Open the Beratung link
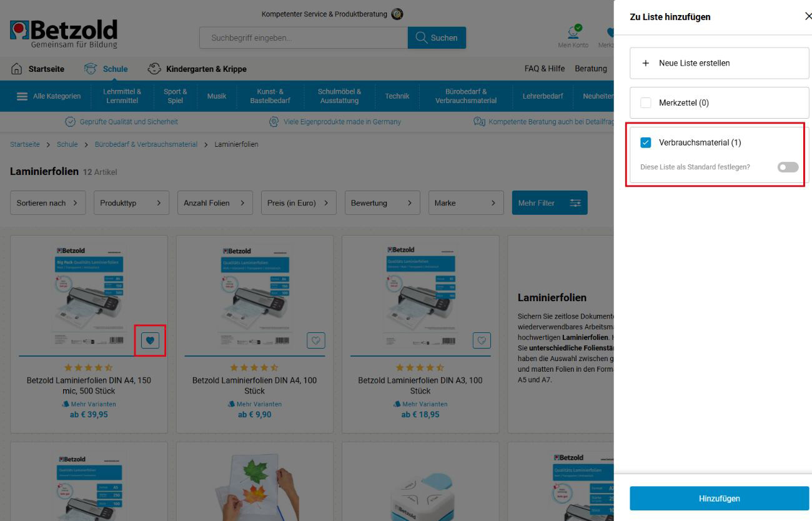Image resolution: width=812 pixels, height=521 pixels. (x=591, y=69)
